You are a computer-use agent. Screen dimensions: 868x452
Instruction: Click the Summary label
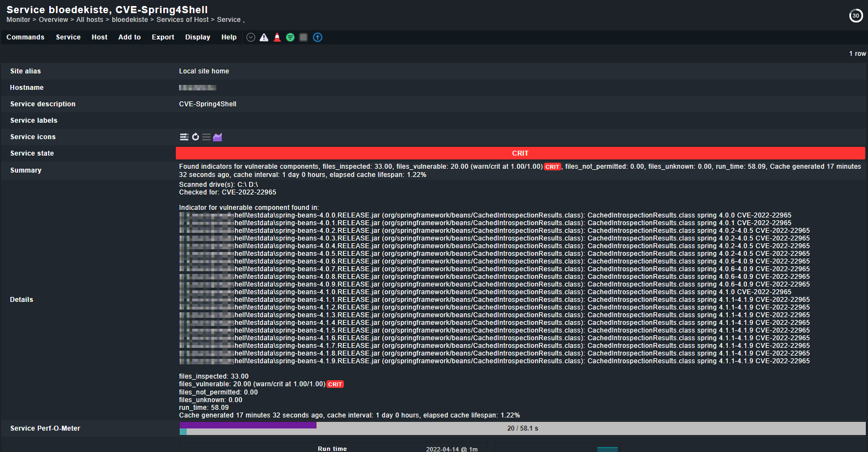click(26, 170)
